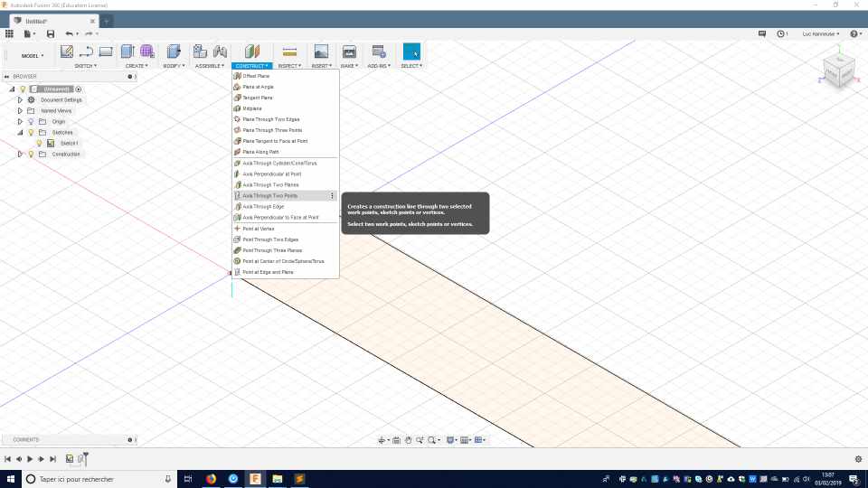Screen dimensions: 868x488
Task: Toggle Construction folder visibility bulb
Action: point(31,155)
